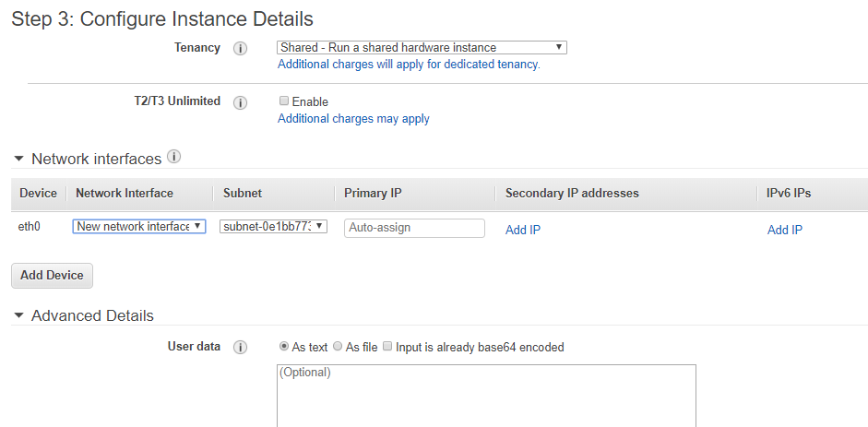The width and height of the screenshot is (868, 427).
Task: Check Input is already base64 encoded
Action: (x=388, y=347)
